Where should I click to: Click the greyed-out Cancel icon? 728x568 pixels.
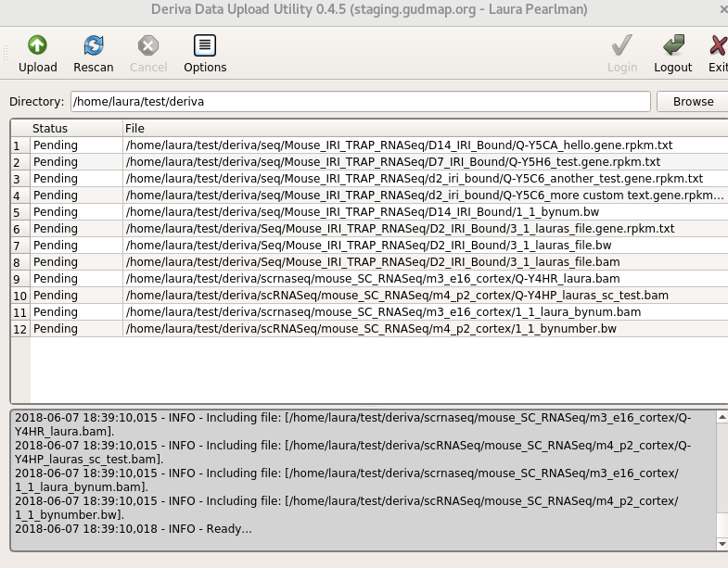(148, 45)
